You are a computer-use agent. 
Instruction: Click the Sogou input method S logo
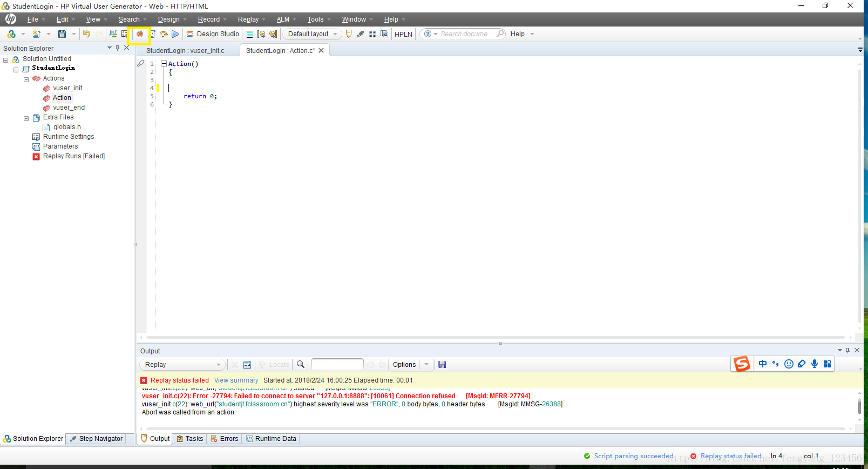click(742, 364)
